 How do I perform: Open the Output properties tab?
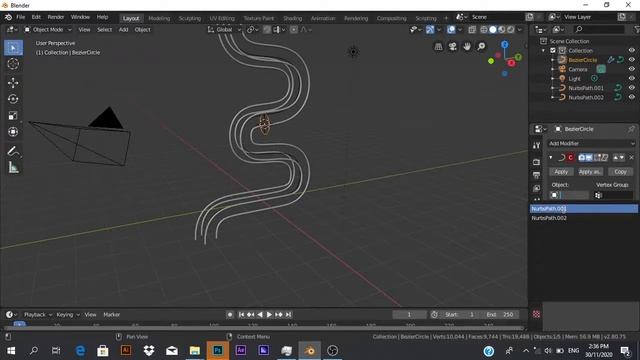(x=536, y=176)
